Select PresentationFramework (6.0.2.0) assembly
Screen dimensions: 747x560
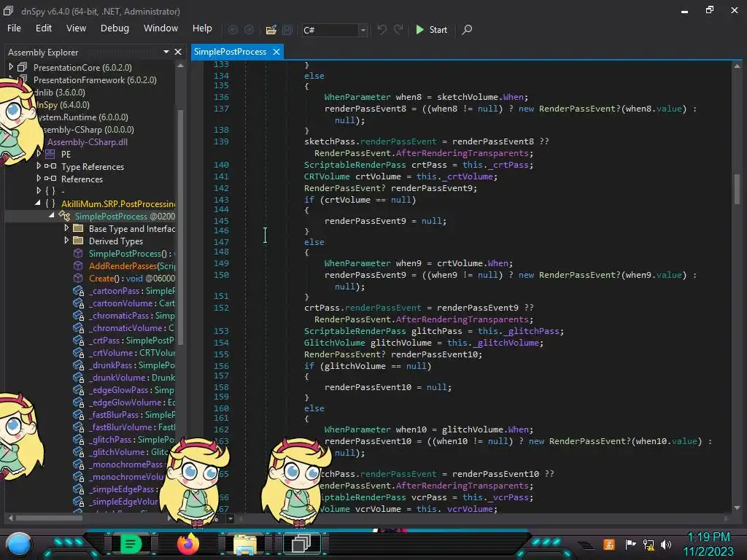pos(95,80)
